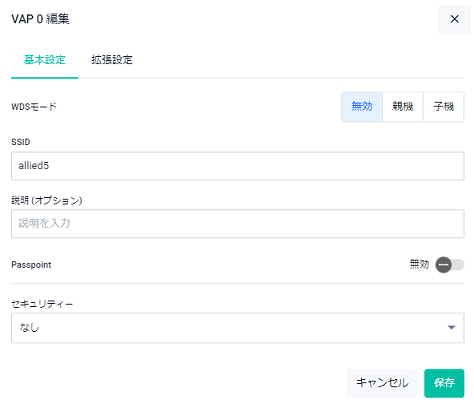Click the Passpoint label text

[x=31, y=265]
